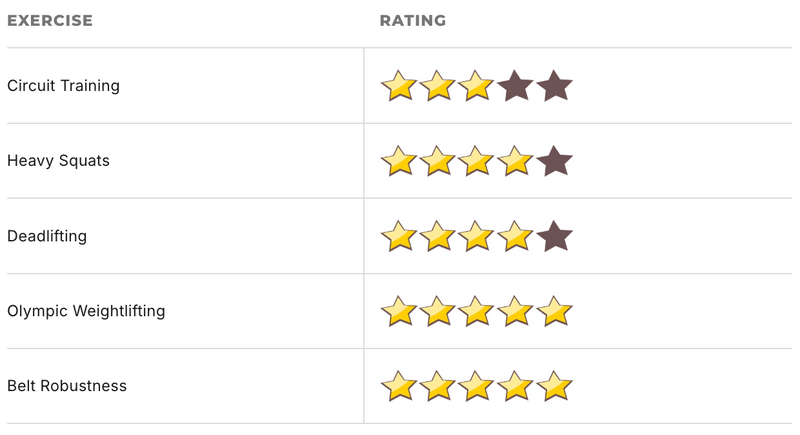This screenshot has height=435, width=800.
Task: Click the fifth star for Deadlifting
Action: point(554,237)
